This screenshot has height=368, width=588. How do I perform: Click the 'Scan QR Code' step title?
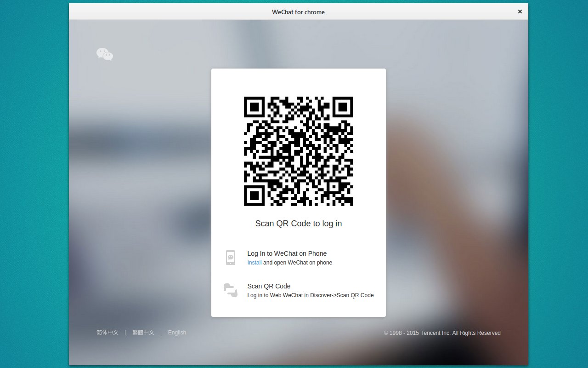pos(269,286)
